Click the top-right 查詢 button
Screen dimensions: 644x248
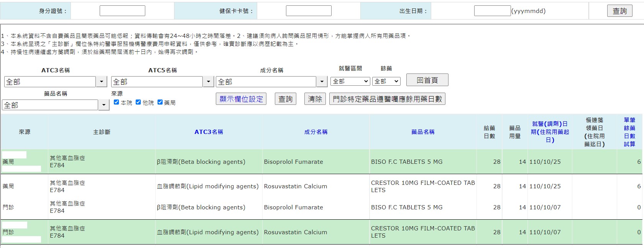click(619, 11)
